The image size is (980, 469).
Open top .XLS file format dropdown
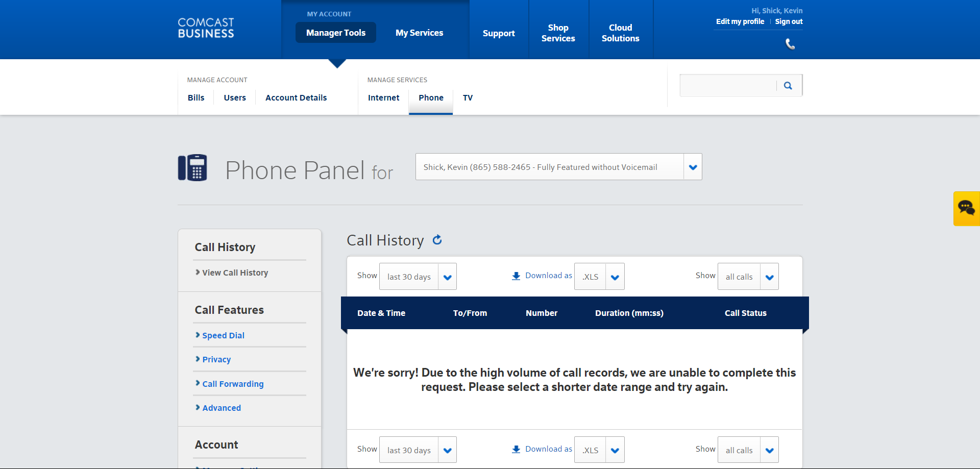[599, 277]
